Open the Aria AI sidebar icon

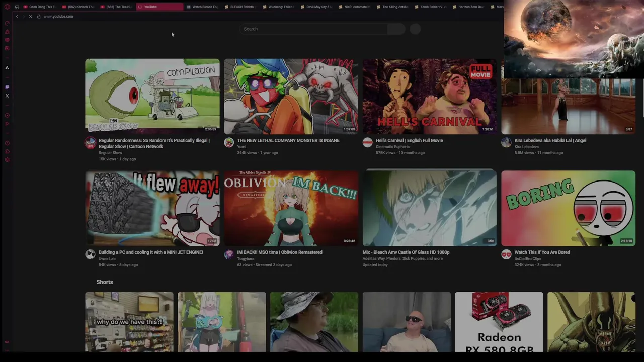coord(7,67)
